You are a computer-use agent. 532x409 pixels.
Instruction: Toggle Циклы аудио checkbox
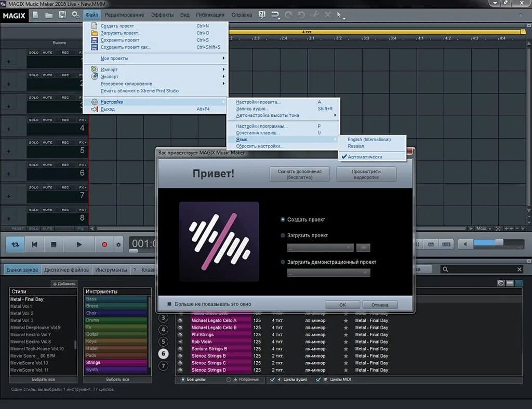point(272,379)
